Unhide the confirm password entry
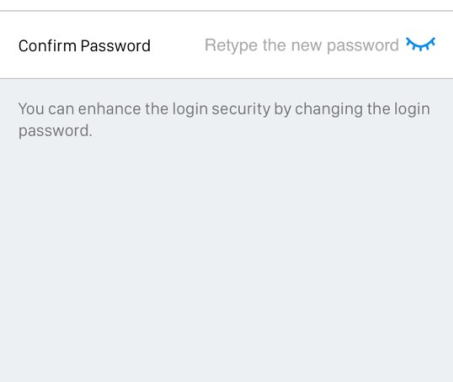453x382 pixels. pyautogui.click(x=420, y=44)
